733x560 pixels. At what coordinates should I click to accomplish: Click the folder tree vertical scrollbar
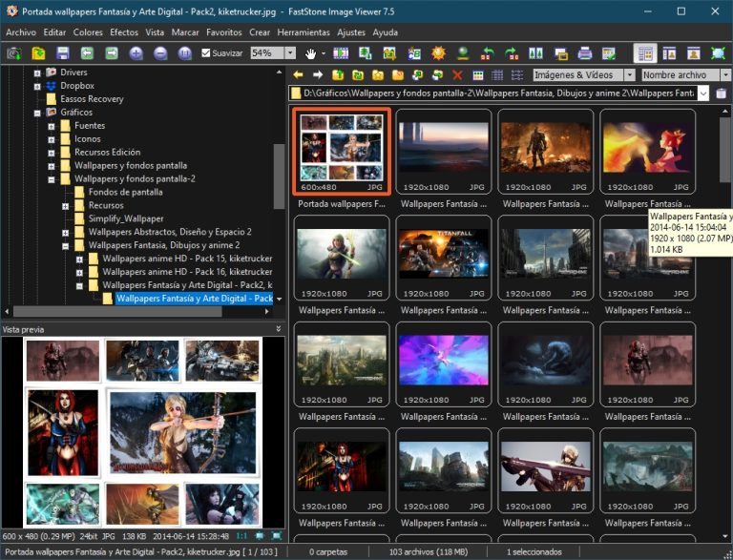(279, 176)
